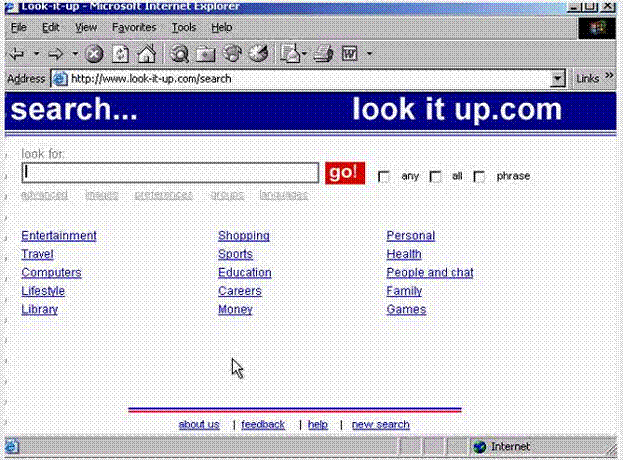Open the Entertainment category link

coord(59,236)
